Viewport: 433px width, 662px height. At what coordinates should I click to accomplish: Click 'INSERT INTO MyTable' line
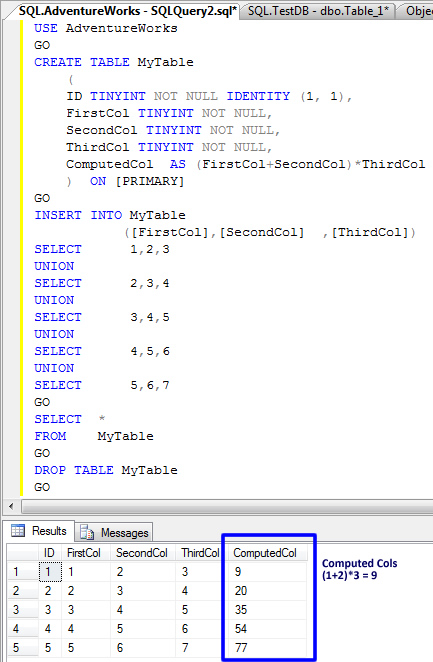[x=110, y=215]
